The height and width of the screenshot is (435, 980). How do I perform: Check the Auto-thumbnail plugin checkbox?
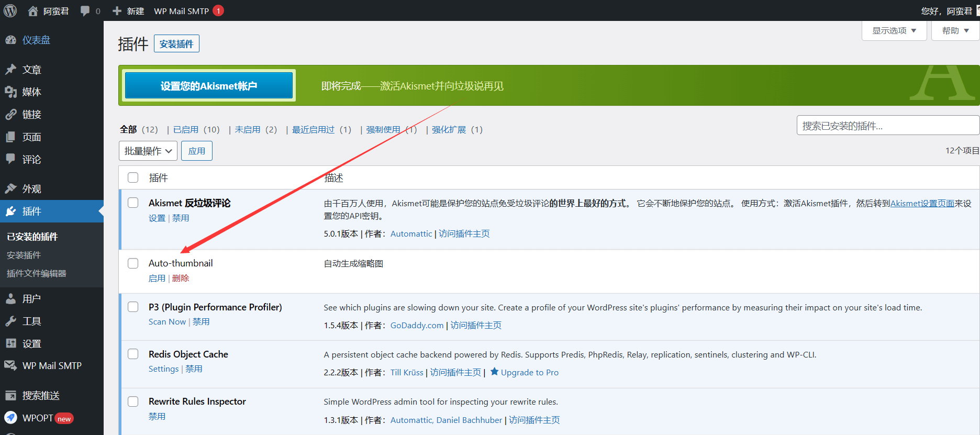click(x=133, y=263)
